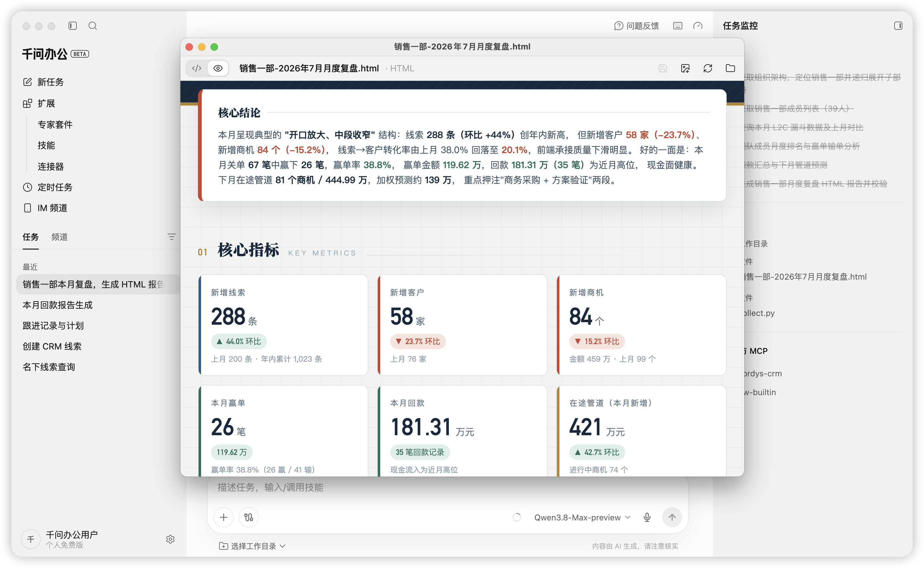Image resolution: width=924 pixels, height=568 pixels.
Task: Click the 44.0% 环比 badge
Action: click(x=239, y=341)
